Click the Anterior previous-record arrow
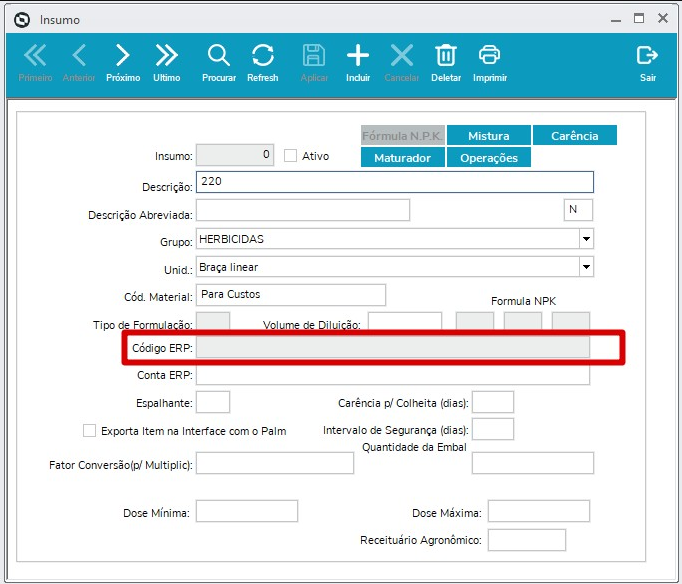This screenshot has height=584, width=682. [79, 56]
